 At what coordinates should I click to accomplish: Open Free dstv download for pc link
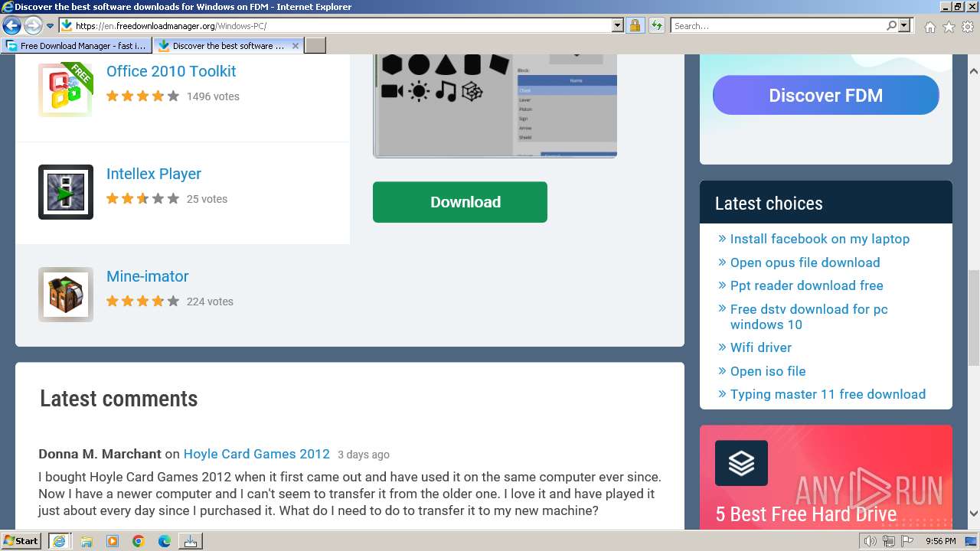point(808,317)
